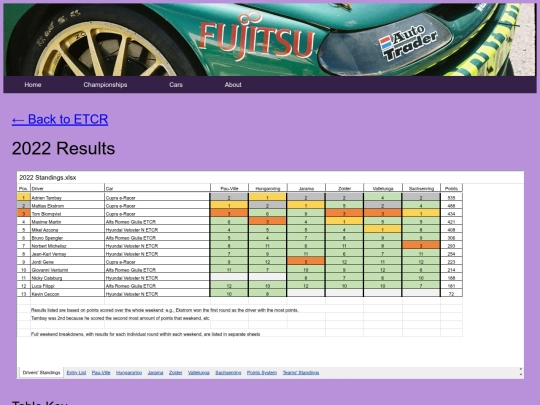
Task: Click the gold position 1 cell
Action: point(23,198)
